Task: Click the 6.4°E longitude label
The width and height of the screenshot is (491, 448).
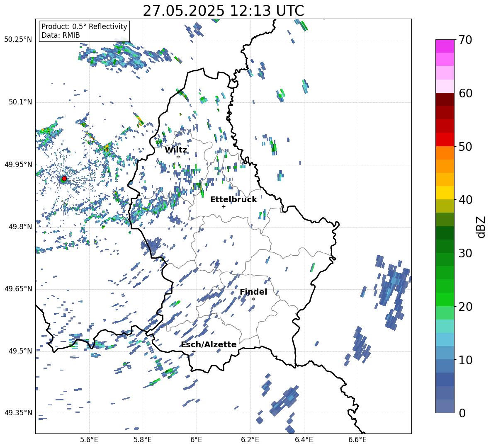Action: [304, 440]
